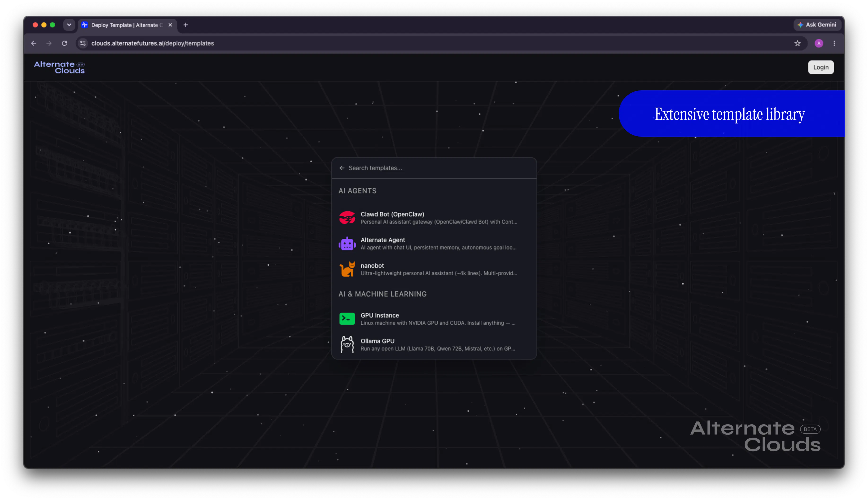Viewport: 868px width, 500px height.
Task: Click the description 'Ultra-lightweight personal AI assistant'
Action: (x=438, y=273)
